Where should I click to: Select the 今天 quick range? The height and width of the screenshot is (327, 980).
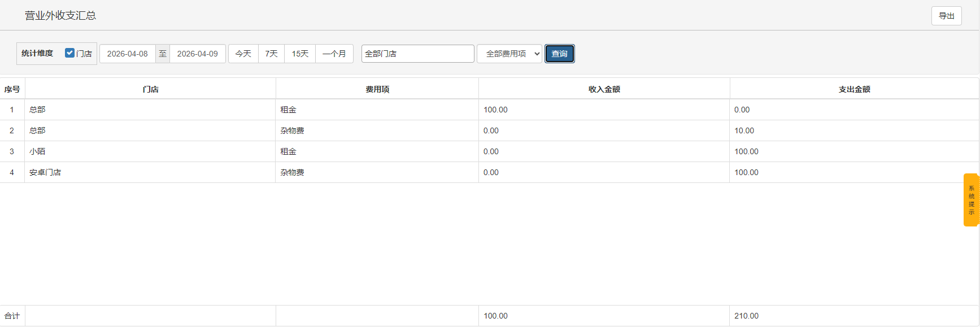[243, 54]
